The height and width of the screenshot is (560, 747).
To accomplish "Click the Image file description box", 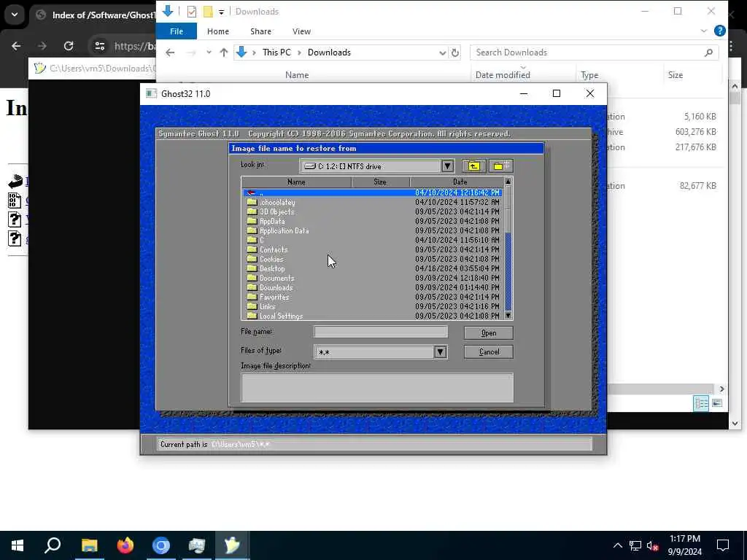I will pos(377,388).
